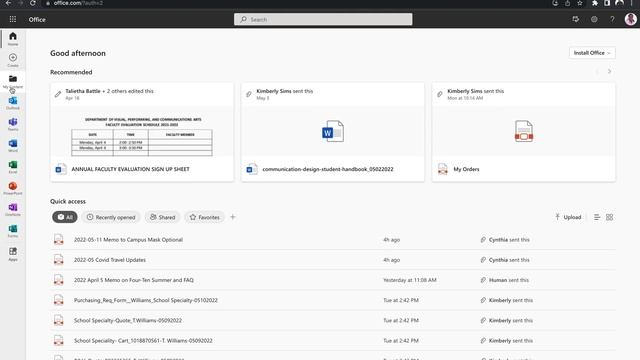Image resolution: width=640 pixels, height=360 pixels.
Task: Open the Apps icon in the sidebar
Action: coord(13,253)
